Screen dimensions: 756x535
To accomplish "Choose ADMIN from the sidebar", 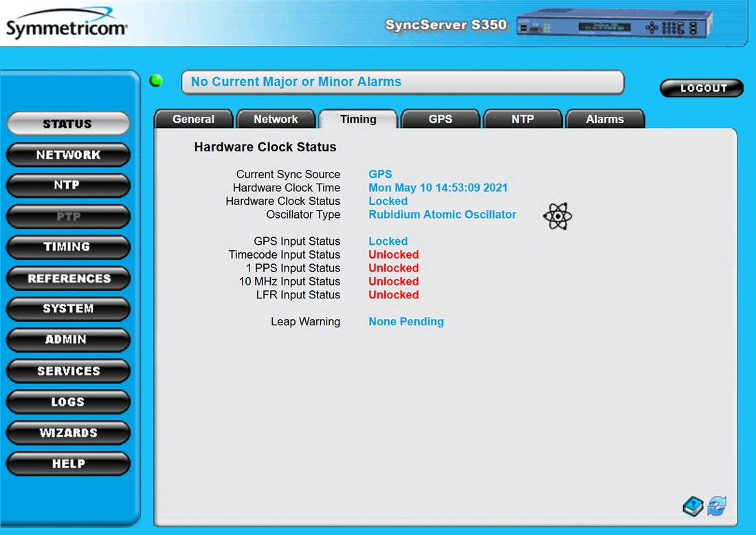I will pos(68,340).
